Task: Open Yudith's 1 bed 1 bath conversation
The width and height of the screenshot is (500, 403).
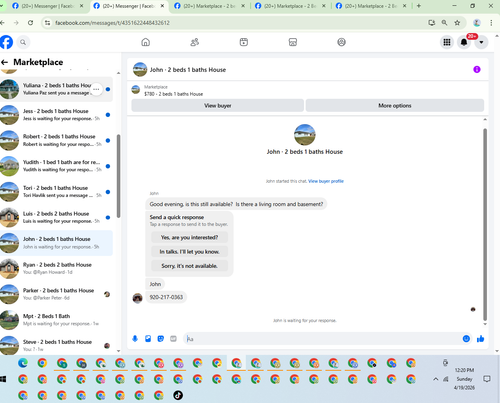Action: tap(56, 166)
